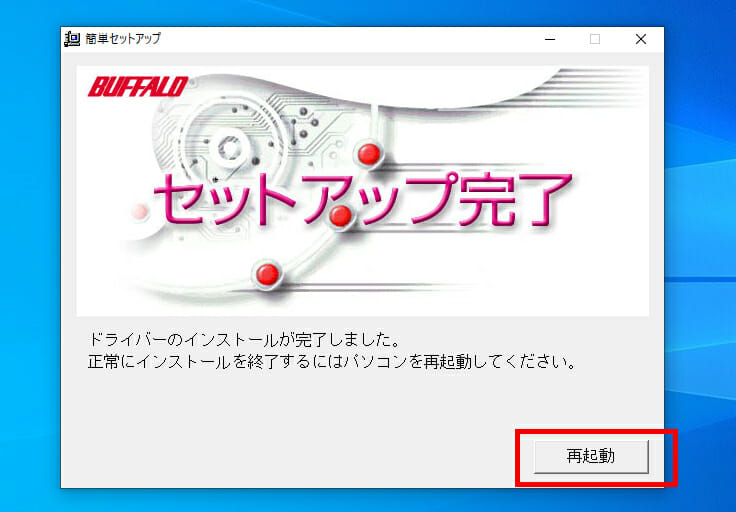The image size is (736, 512).
Task: Click the greyed-out maximize button
Action: pos(595,39)
